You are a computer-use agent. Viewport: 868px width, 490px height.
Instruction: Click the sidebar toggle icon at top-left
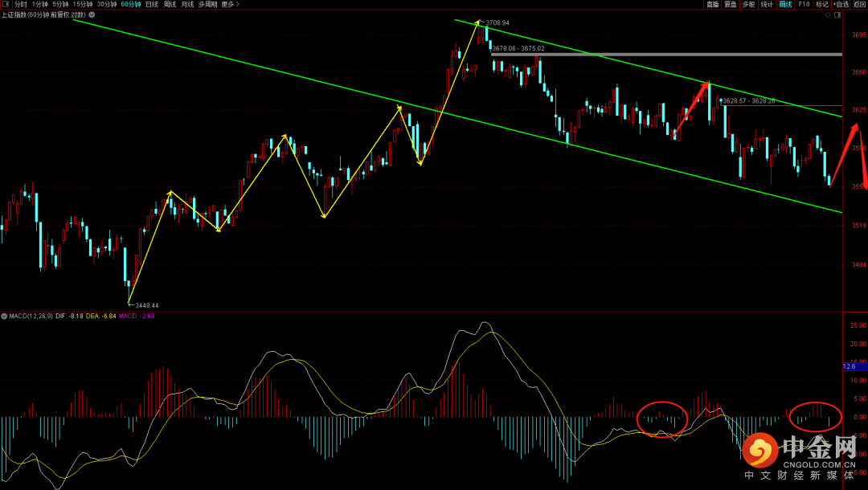[x=5, y=4]
